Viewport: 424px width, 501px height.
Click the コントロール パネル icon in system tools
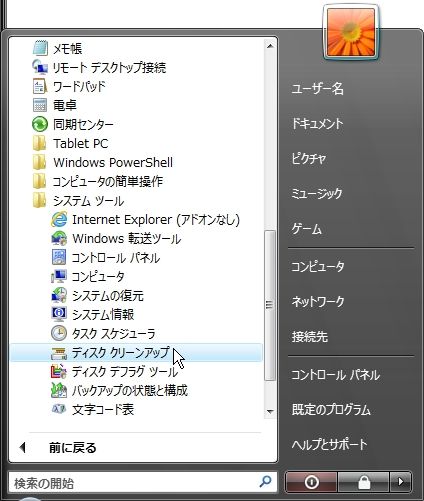(59, 257)
